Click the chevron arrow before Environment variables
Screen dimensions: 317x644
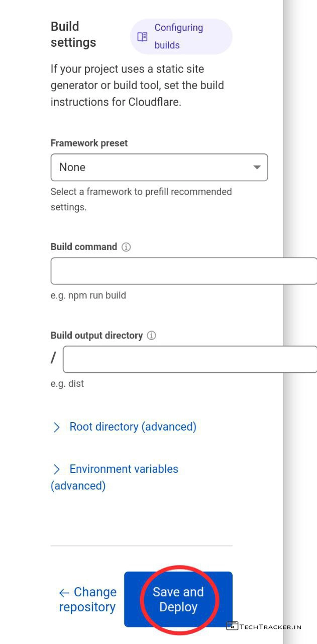57,469
